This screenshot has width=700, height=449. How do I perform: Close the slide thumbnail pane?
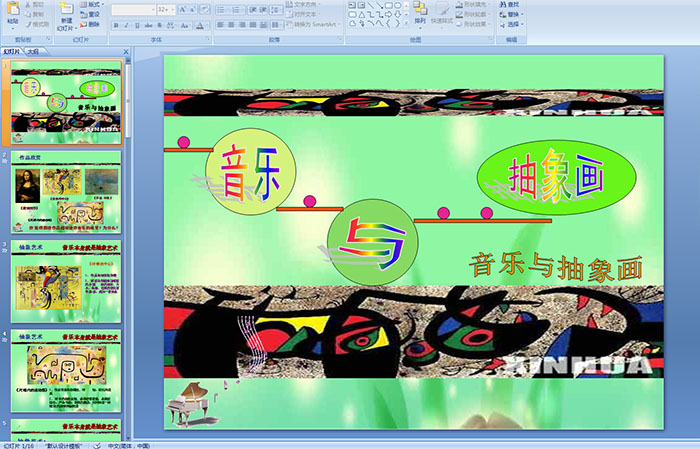[x=126, y=52]
